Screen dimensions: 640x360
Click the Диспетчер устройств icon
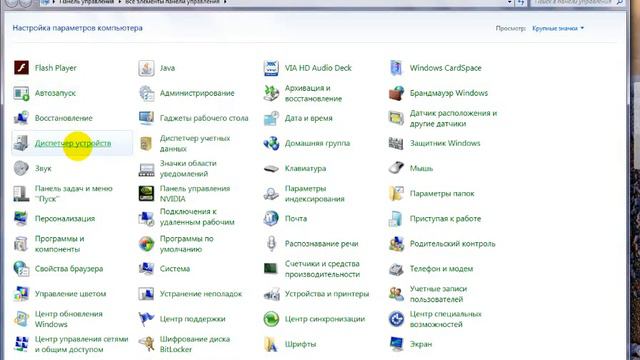(x=21, y=143)
